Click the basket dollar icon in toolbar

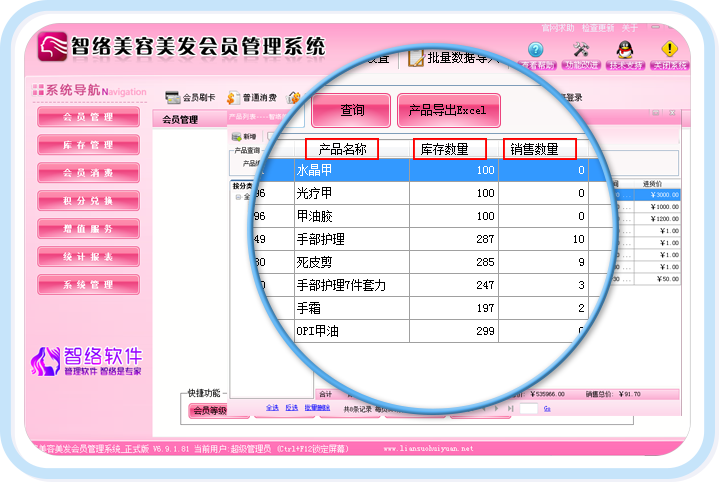(293, 97)
